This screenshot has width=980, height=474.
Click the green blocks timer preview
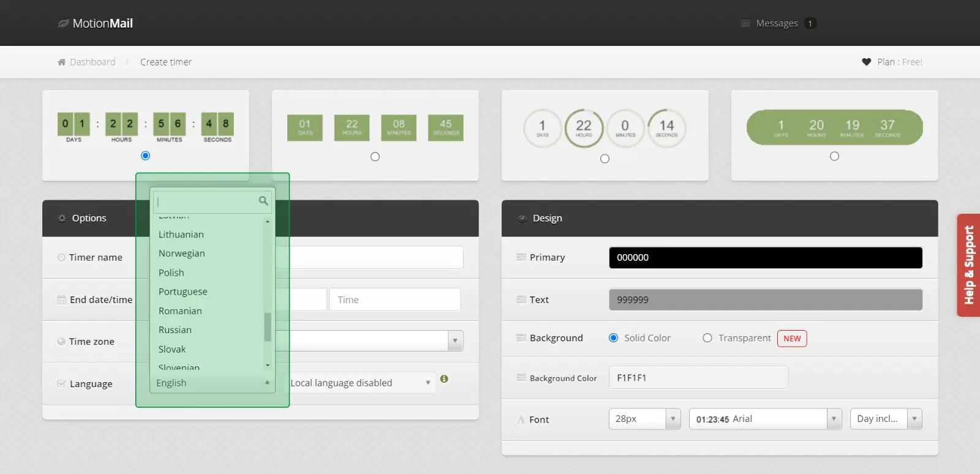point(375,127)
